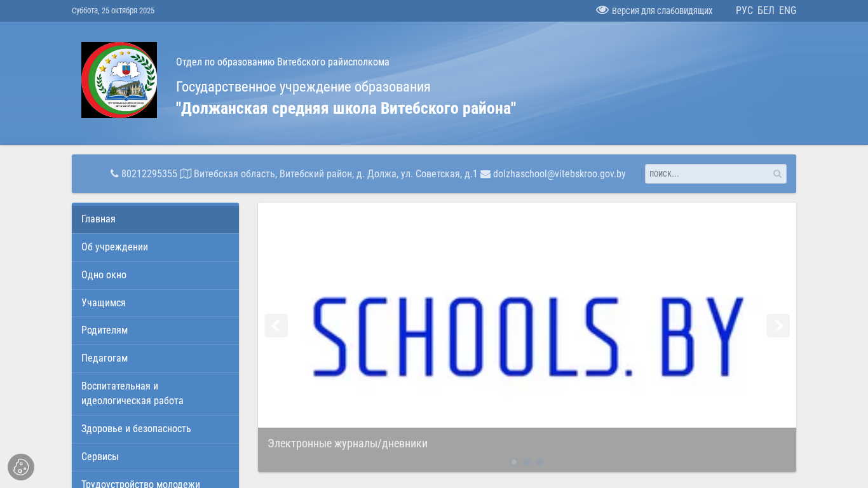This screenshot has width=868, height=488.
Task: Click the phone number 80212295355
Action: (149, 174)
